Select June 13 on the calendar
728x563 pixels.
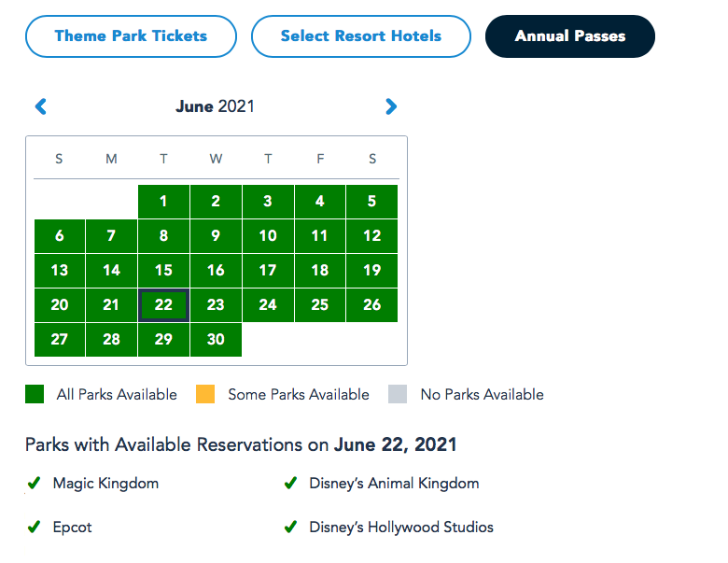click(x=60, y=271)
